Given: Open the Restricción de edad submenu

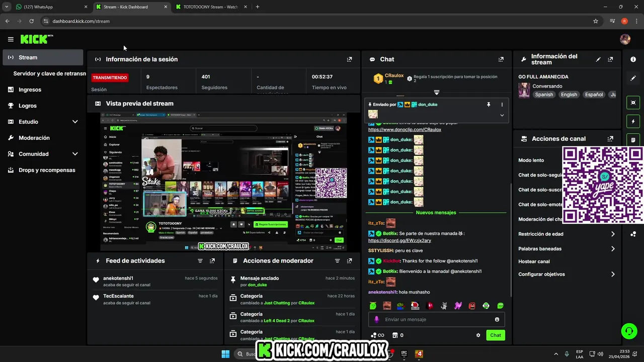Looking at the screenshot, I should [x=567, y=234].
